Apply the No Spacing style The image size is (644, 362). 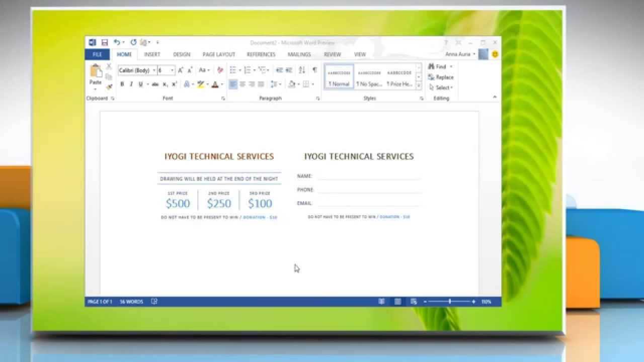pos(369,77)
